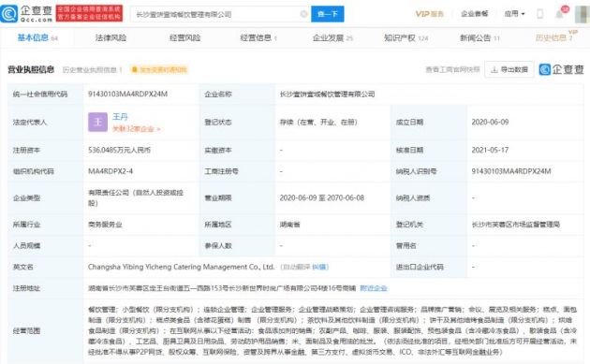Switch to the 经营风险 tab
This screenshot has height=364, width=590.
pos(184,37)
